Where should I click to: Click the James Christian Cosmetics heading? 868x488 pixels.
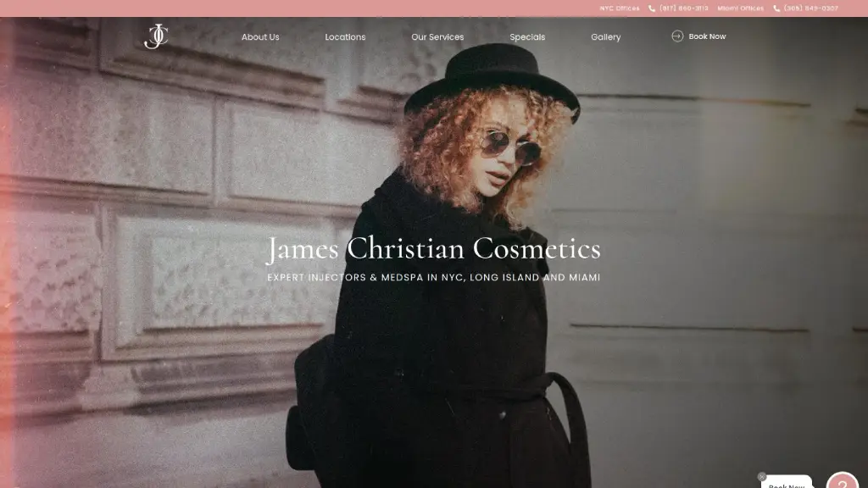(x=433, y=248)
